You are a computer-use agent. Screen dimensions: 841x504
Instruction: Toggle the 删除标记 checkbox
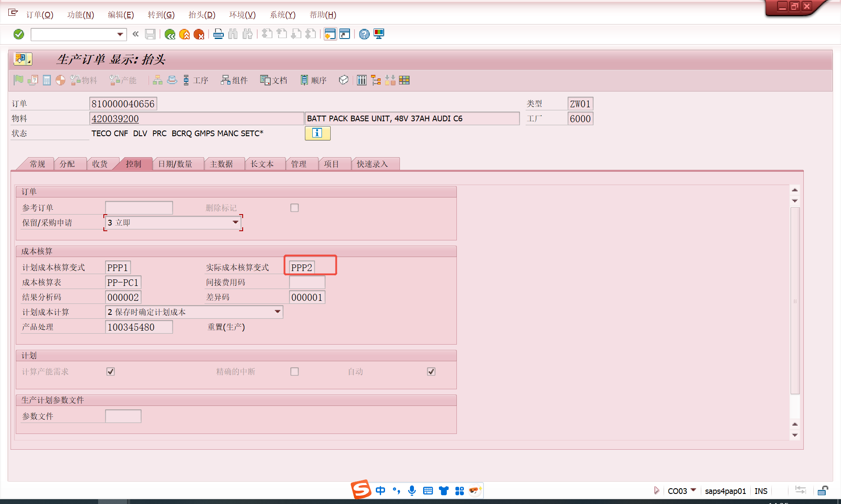click(294, 208)
